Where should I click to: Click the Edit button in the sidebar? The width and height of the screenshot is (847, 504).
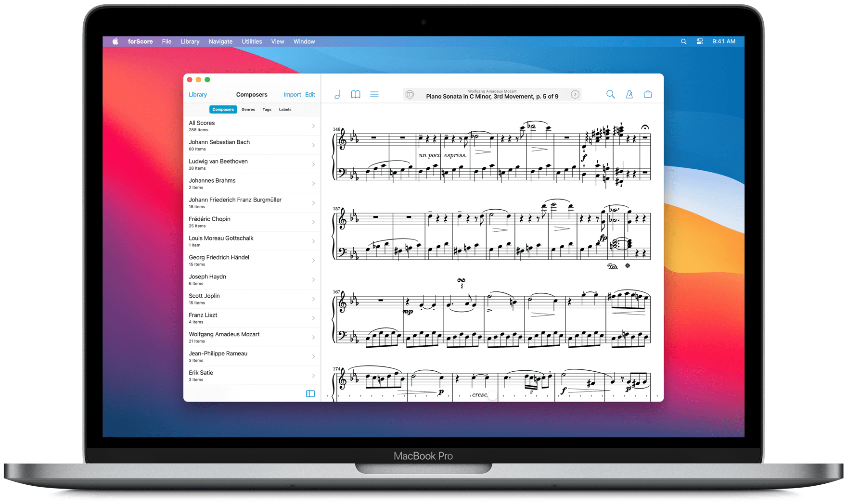[310, 95]
